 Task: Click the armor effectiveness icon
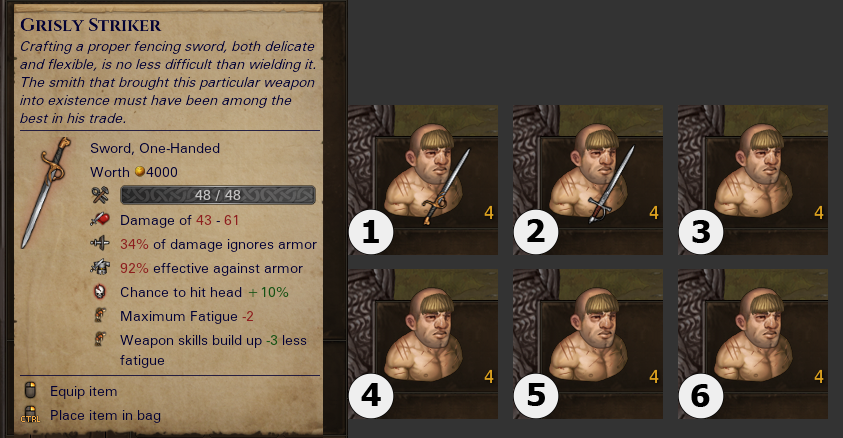click(x=100, y=267)
